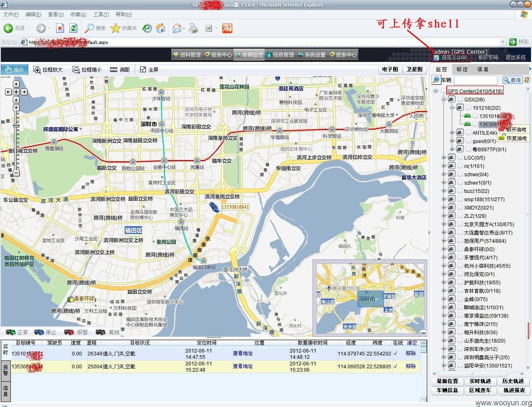Click the IE Edit with Word icon
The image size is (532, 407).
coord(209,28)
